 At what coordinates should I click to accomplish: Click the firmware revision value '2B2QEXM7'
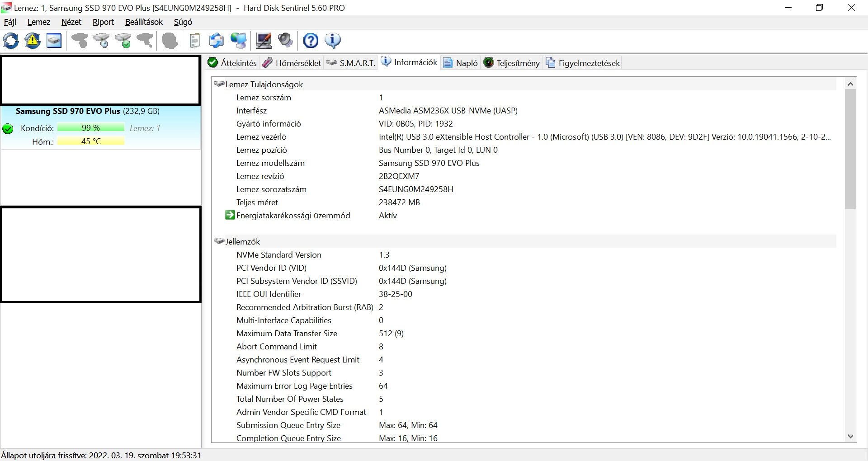(399, 176)
